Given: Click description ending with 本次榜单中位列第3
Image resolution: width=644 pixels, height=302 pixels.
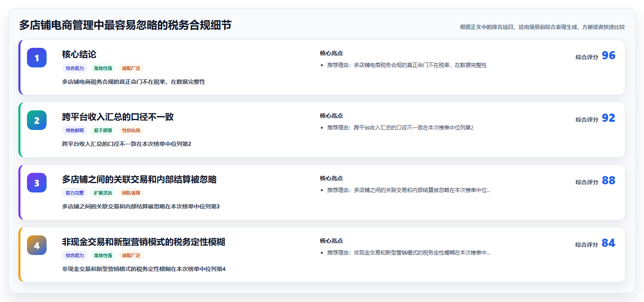Looking at the screenshot, I should (x=141, y=206).
